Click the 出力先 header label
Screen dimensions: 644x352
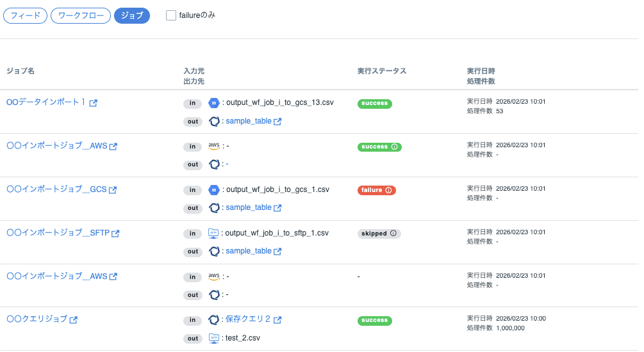point(194,81)
